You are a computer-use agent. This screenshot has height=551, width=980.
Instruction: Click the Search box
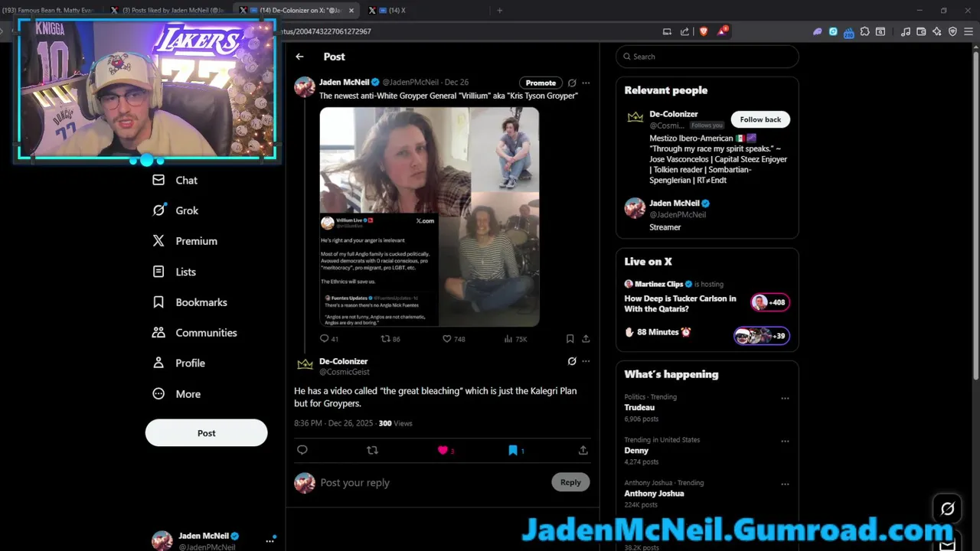(x=707, y=57)
